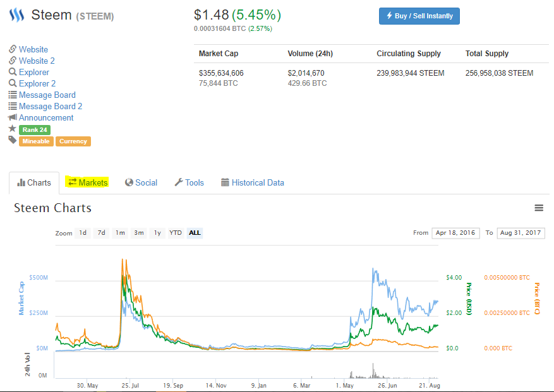Click the Volume (24h) column header

[310, 54]
